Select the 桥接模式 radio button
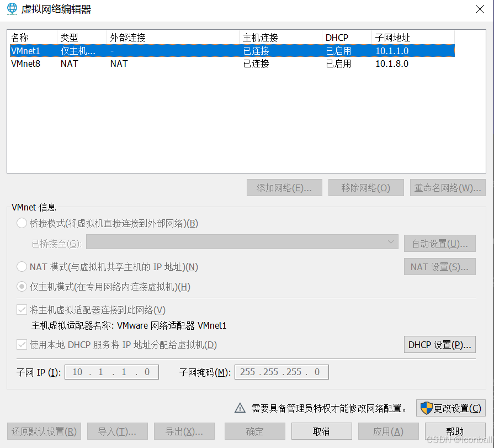The height and width of the screenshot is (448, 494). 22,223
